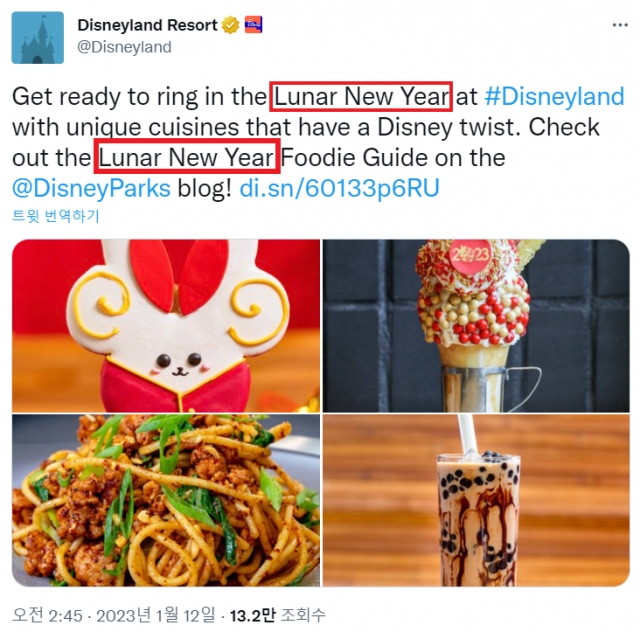The width and height of the screenshot is (640, 632).
Task: Open the 2023 sprinkle milkshake photo
Action: click(476, 326)
